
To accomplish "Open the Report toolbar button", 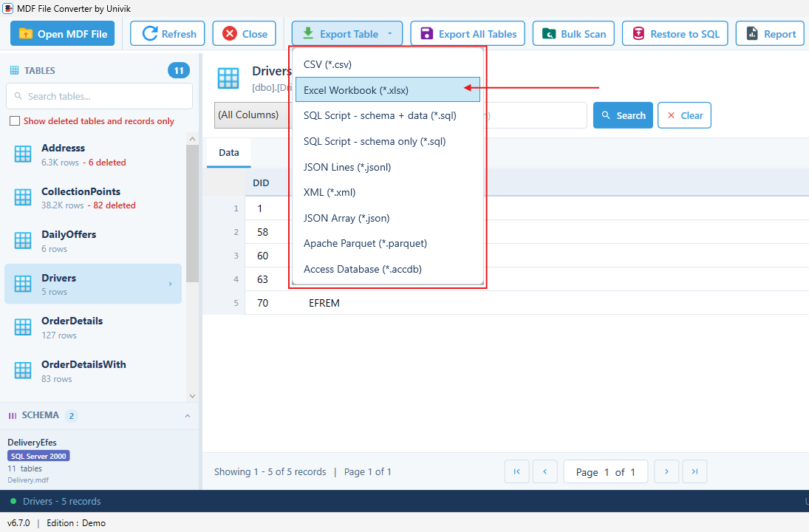I will tap(770, 34).
